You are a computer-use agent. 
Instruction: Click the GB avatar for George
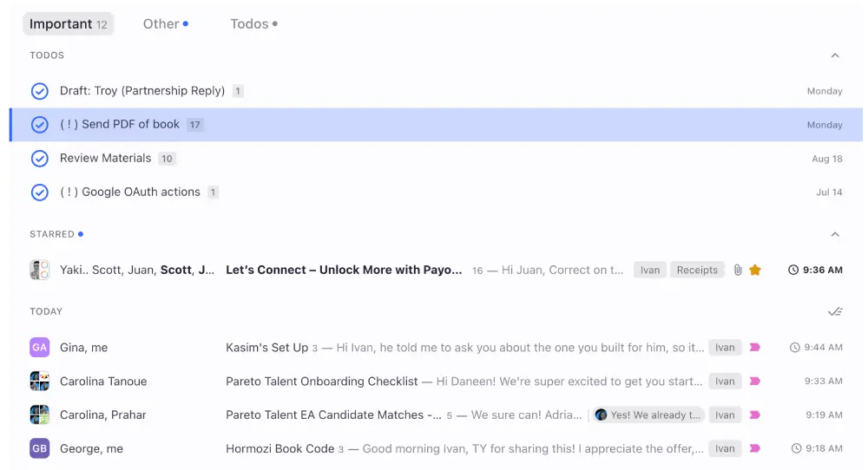39,448
